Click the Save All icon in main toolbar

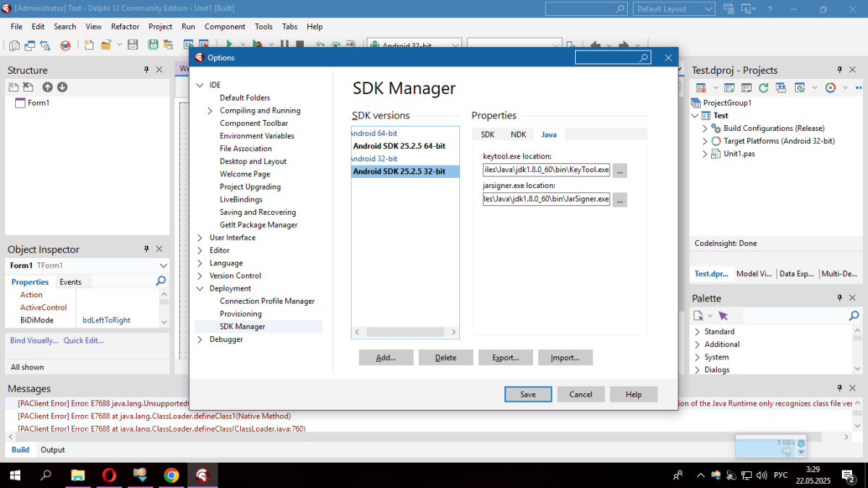point(153,45)
